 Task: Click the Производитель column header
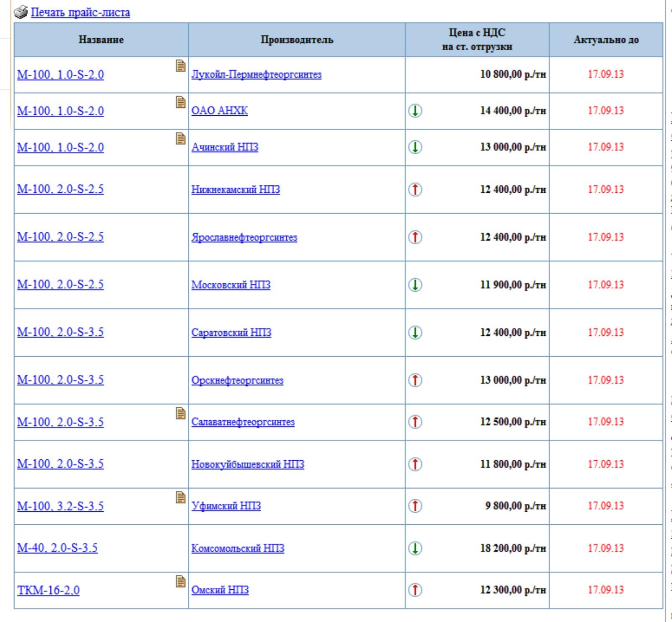[297, 40]
